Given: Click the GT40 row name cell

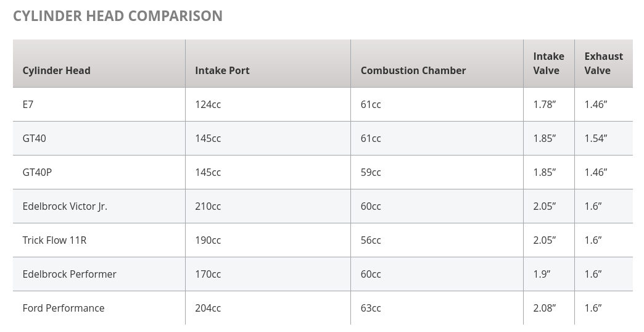Looking at the screenshot, I should coord(35,138).
